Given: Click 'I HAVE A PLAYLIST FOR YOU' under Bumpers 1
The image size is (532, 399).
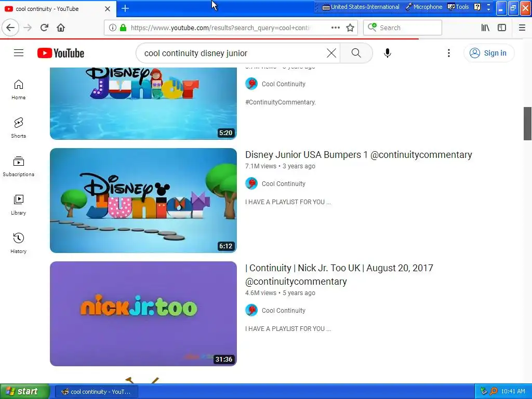Looking at the screenshot, I should 288,202.
